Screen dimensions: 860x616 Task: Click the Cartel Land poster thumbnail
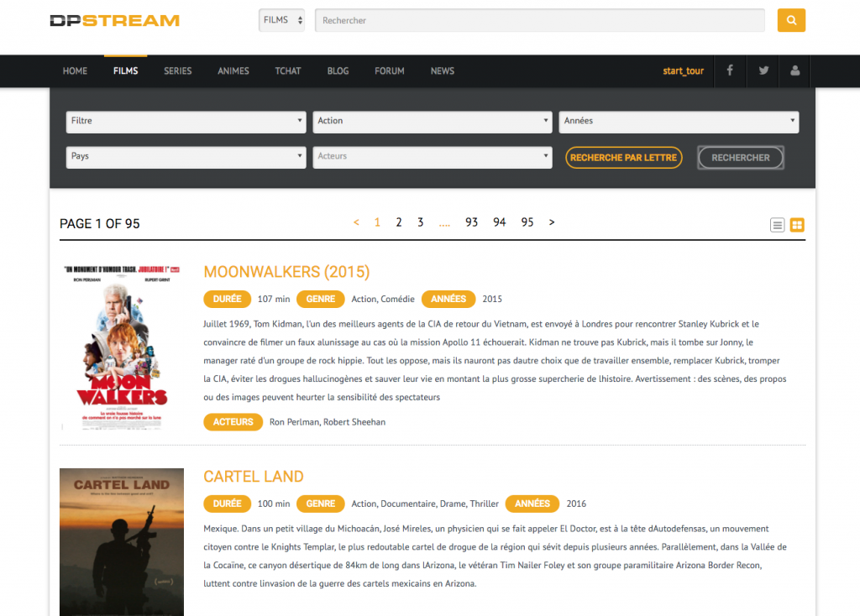coord(121,541)
